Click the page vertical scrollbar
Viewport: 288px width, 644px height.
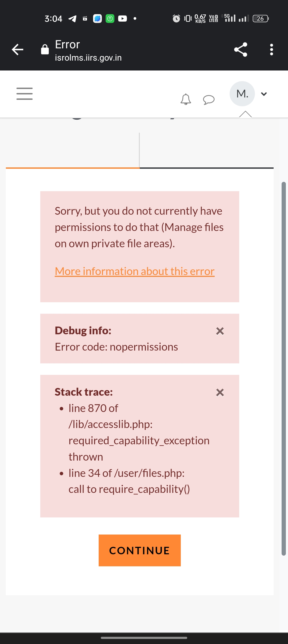(284, 368)
